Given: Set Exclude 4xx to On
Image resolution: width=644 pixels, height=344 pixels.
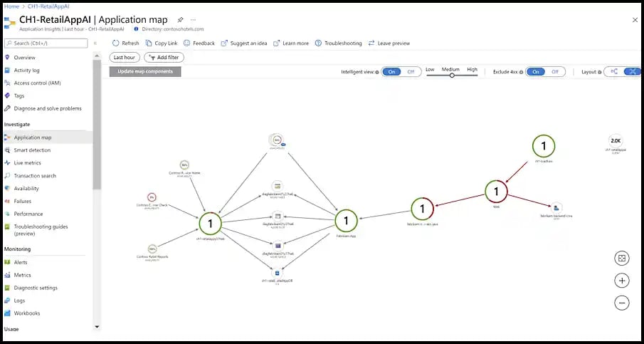Looking at the screenshot, I should pyautogui.click(x=536, y=71).
